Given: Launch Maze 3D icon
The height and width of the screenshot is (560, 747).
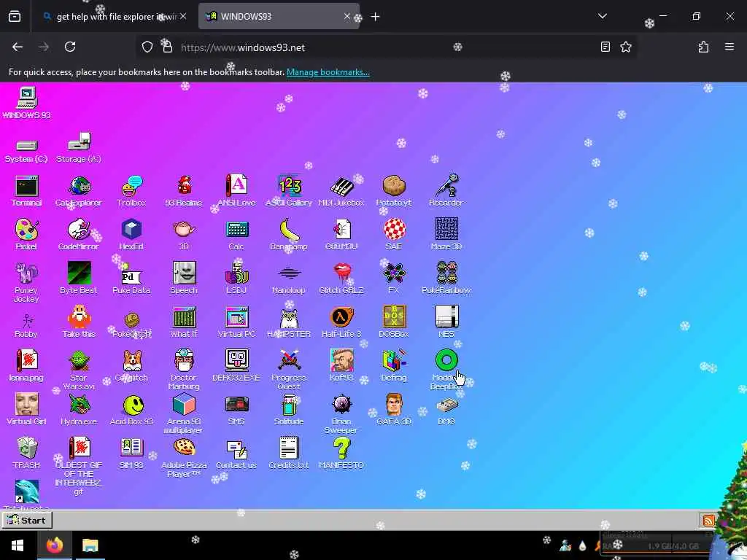Looking at the screenshot, I should point(446,235).
